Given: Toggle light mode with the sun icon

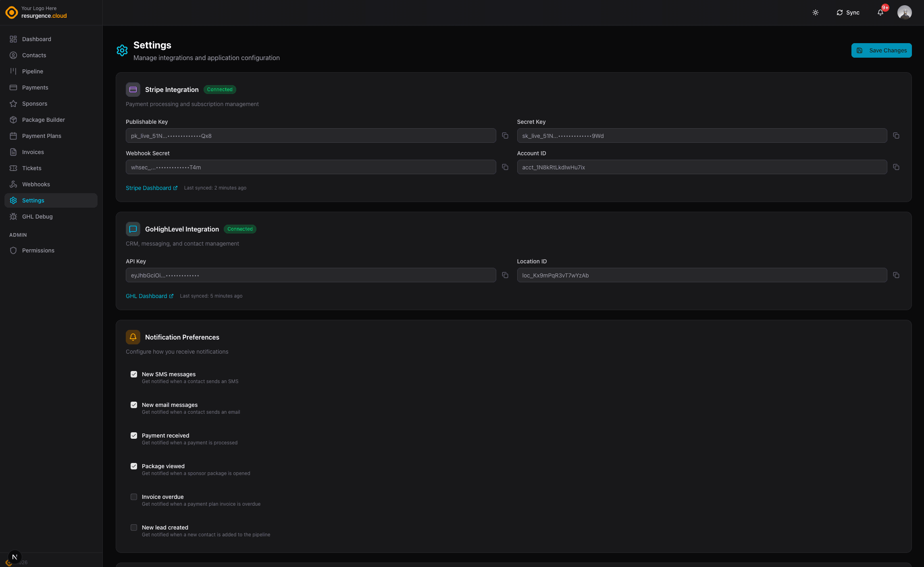Looking at the screenshot, I should point(815,13).
